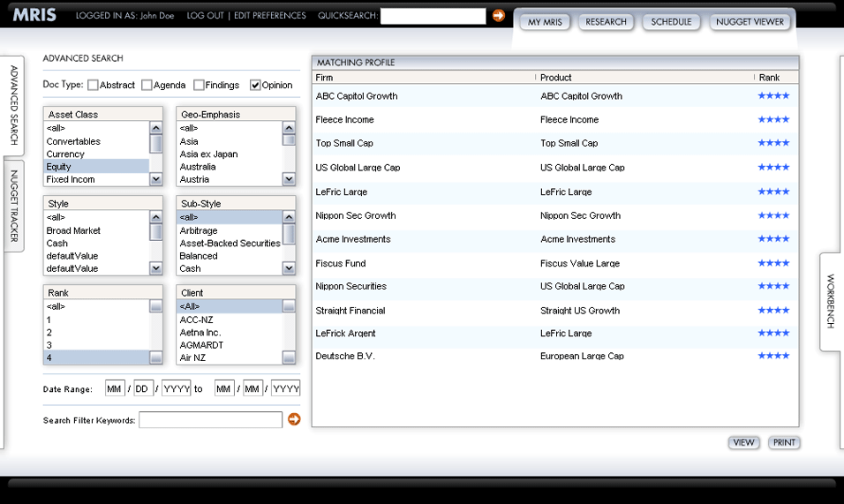844x504 pixels.
Task: Click bottom scroll button in Rank list
Action: [155, 357]
